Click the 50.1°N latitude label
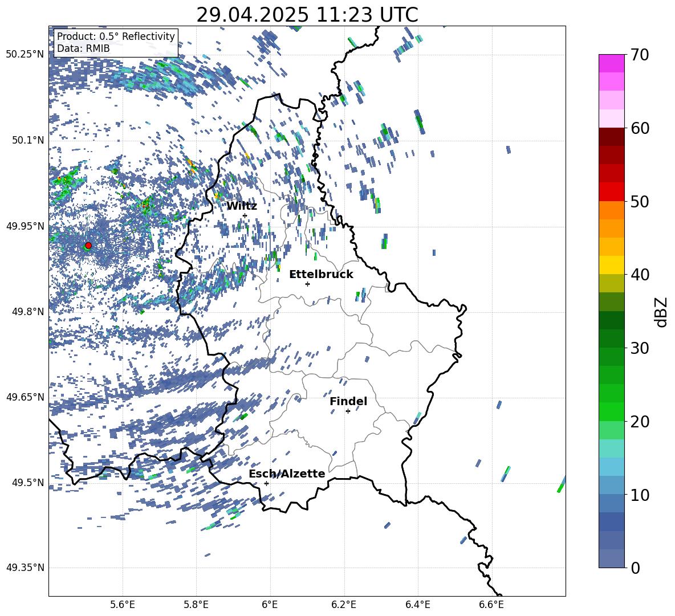Screen dimensions: 675x616 [27, 140]
